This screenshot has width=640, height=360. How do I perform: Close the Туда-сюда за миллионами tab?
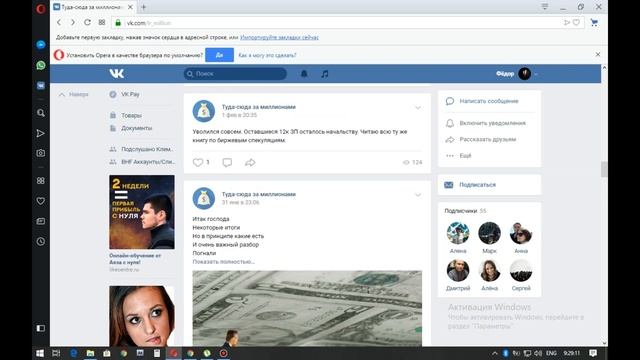pyautogui.click(x=130, y=7)
